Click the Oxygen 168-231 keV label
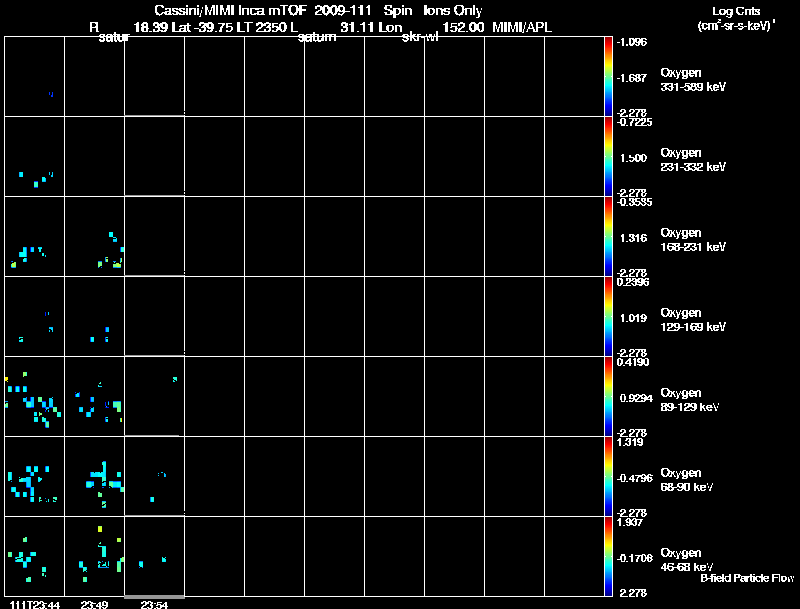The height and width of the screenshot is (609, 800). 693,240
